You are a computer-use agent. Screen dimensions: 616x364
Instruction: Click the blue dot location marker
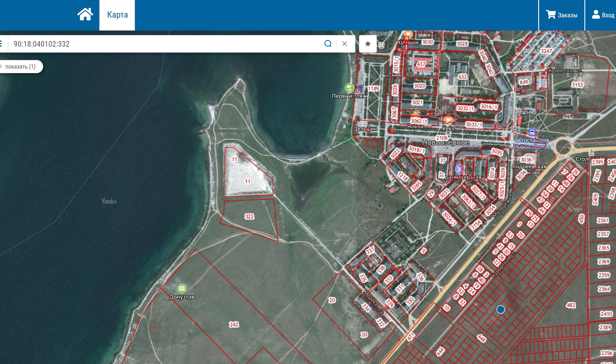[501, 309]
